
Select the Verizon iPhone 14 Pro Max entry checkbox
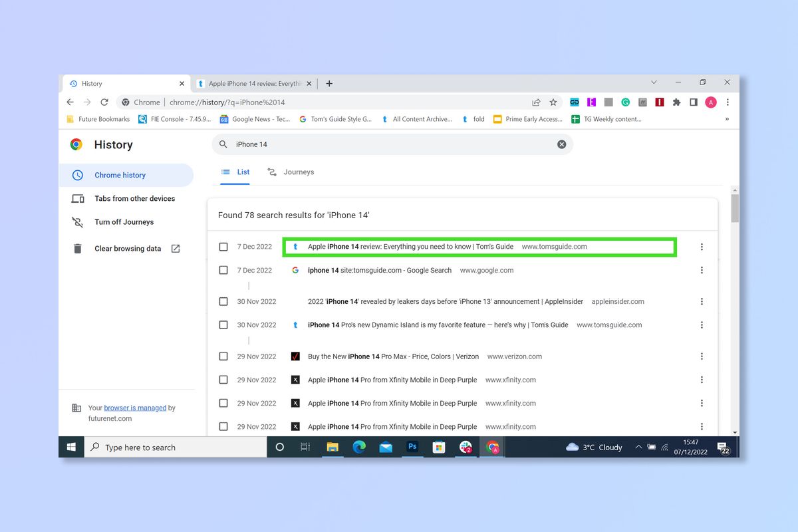(223, 356)
